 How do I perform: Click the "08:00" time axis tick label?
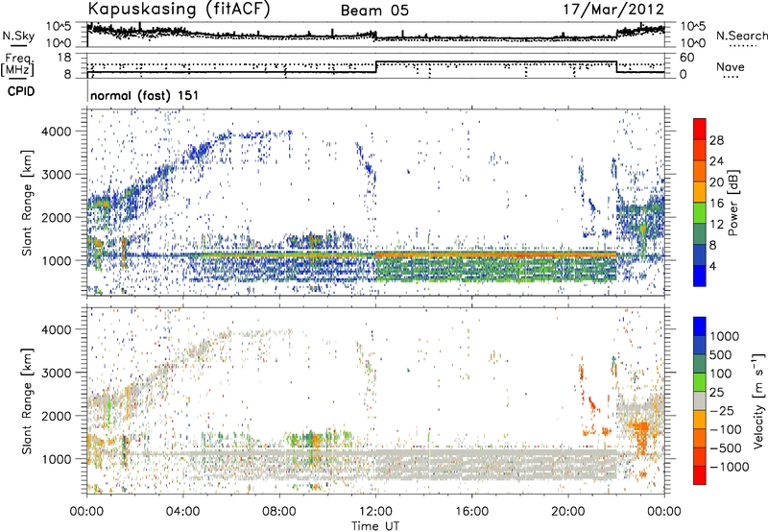(279, 512)
